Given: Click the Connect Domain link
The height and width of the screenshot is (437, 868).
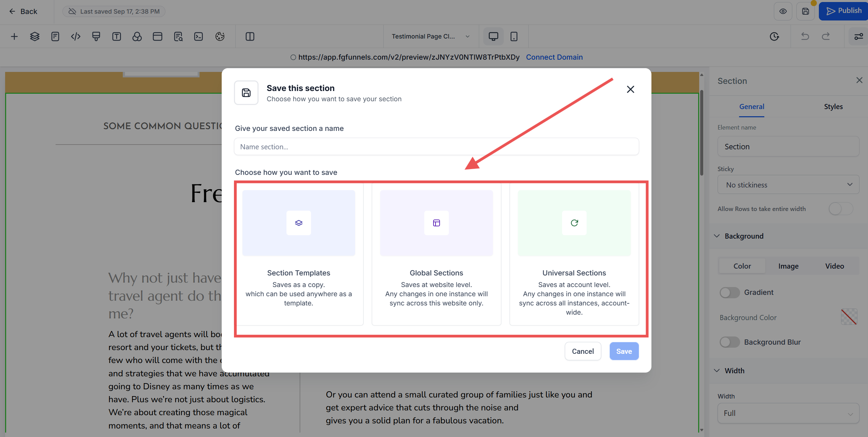Looking at the screenshot, I should (554, 57).
